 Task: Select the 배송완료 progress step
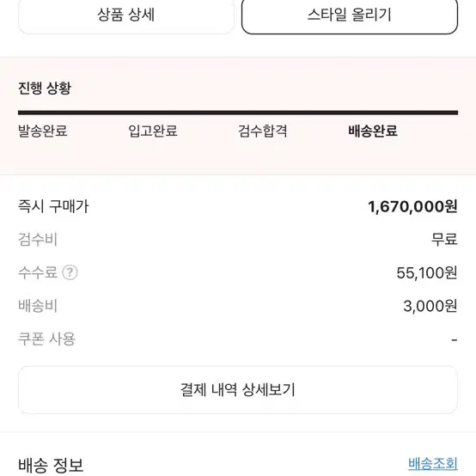point(373,131)
